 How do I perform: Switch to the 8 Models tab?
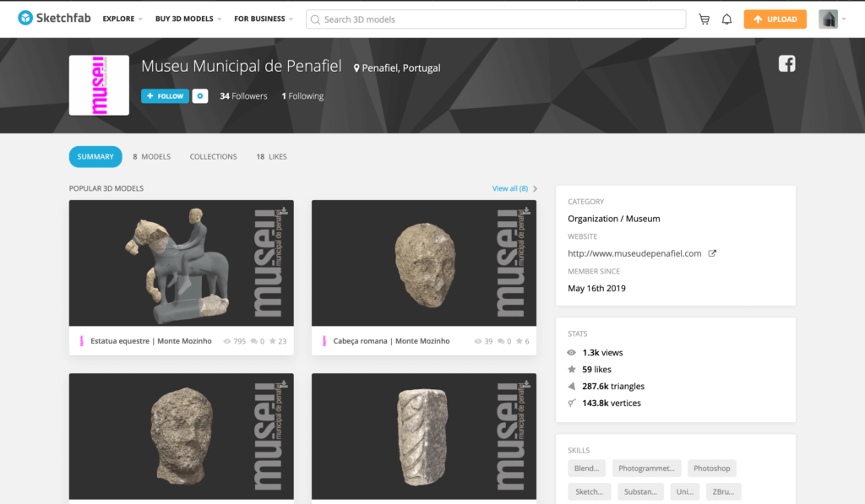152,157
